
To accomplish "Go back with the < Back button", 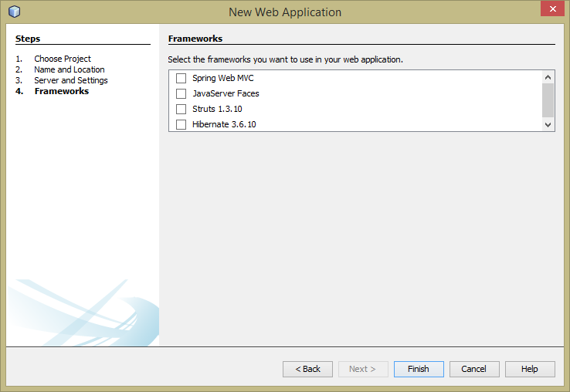I will (307, 369).
